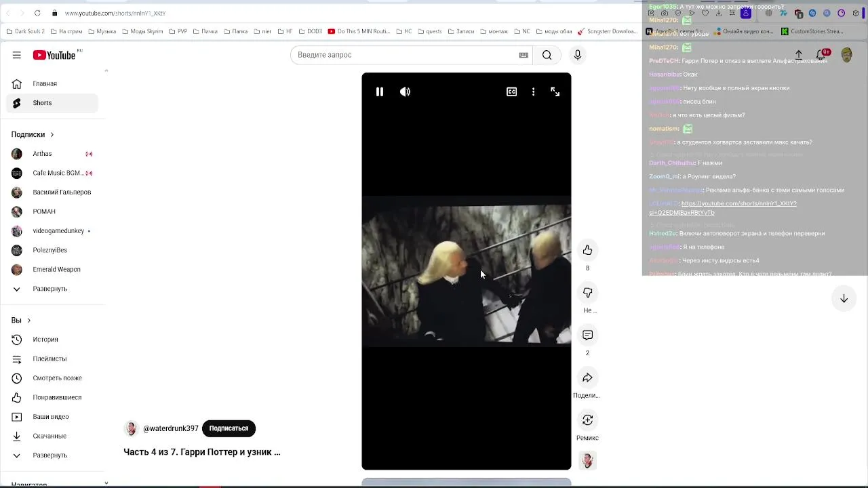Screen dimensions: 868x488
Task: Open the youtube.com/shorts link in chat overlay
Action: 722,207
